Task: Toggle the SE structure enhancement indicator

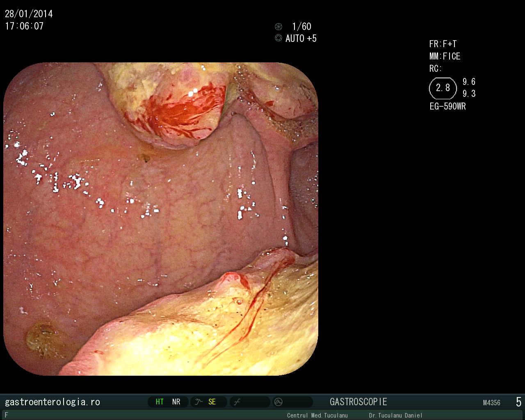Action: click(x=212, y=402)
